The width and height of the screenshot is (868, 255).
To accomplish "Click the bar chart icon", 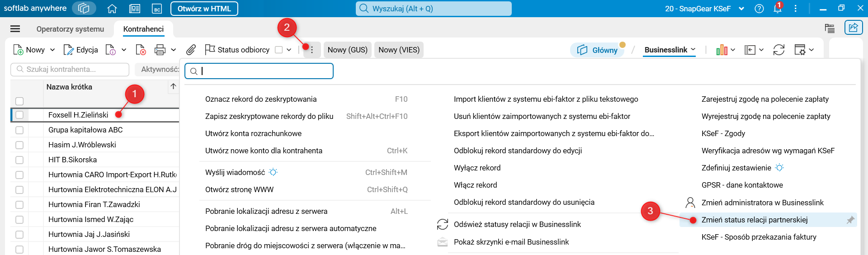I will click(x=722, y=50).
